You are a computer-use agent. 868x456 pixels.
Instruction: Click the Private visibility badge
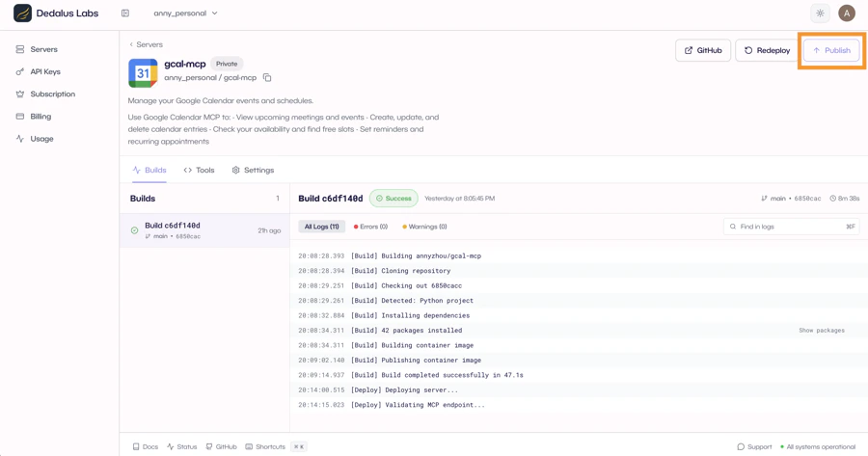[x=227, y=64]
